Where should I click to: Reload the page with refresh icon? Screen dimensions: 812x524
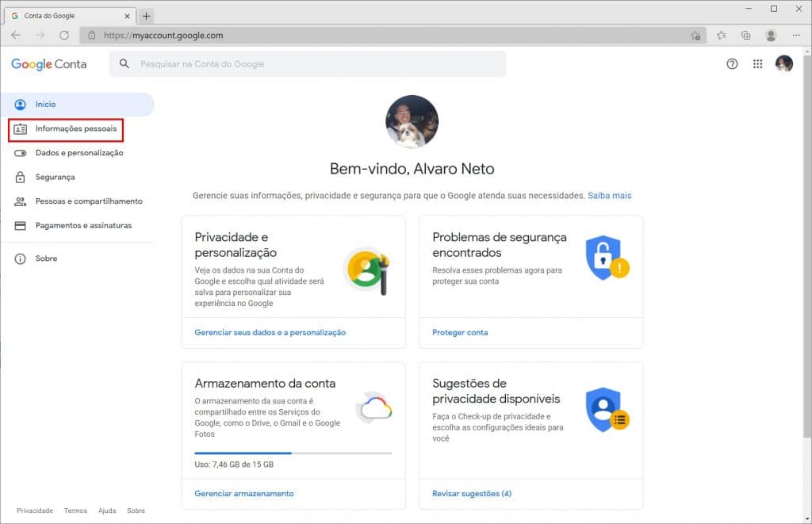pos(64,35)
